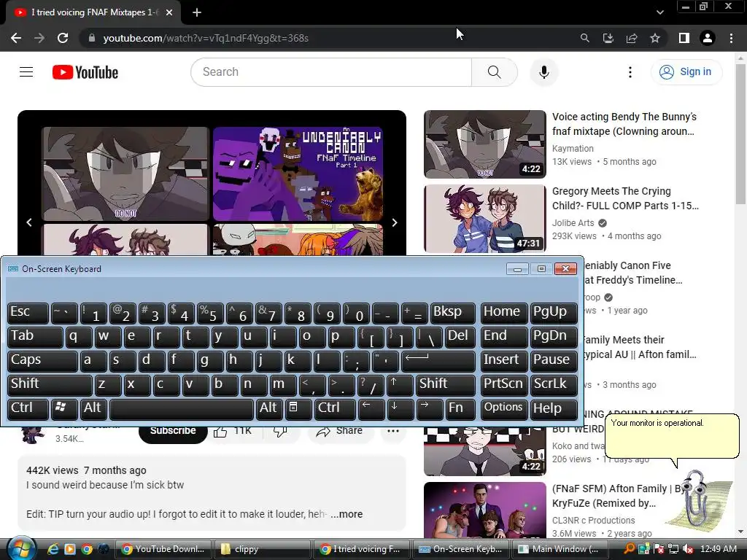The image size is (747, 560).
Task: Switch to 'clippy' folder taskbar item
Action: click(262, 549)
